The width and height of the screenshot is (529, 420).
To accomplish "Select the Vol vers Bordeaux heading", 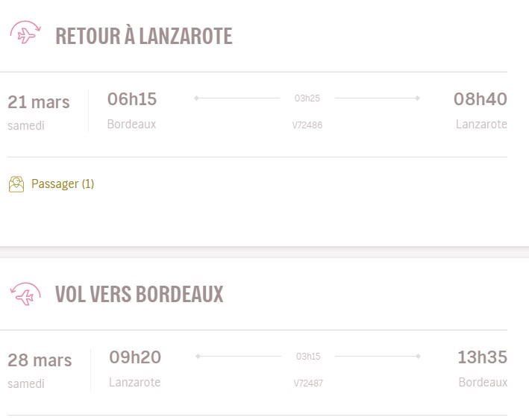I will point(140,295).
